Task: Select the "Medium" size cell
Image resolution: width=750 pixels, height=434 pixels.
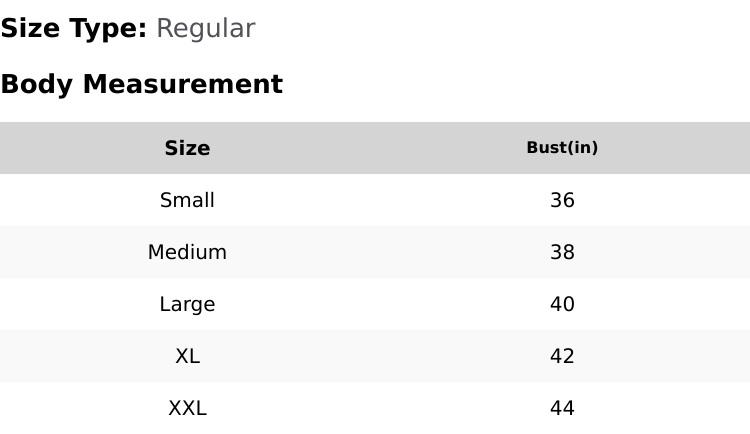Action: (x=187, y=252)
